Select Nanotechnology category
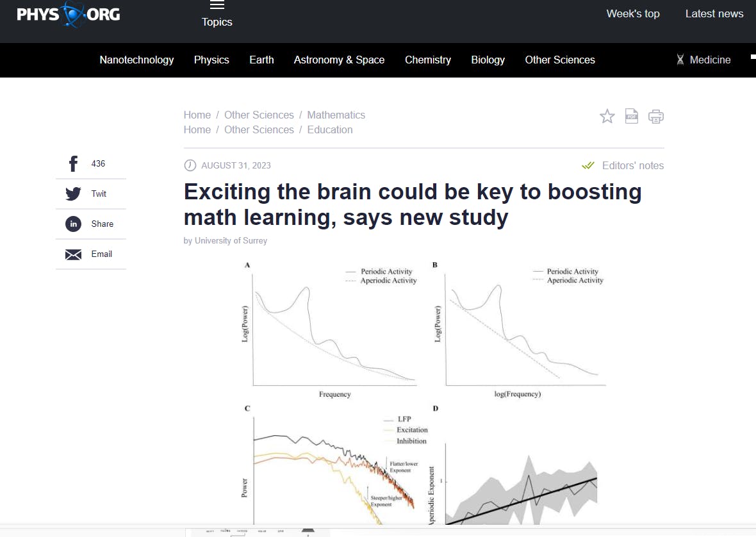The height and width of the screenshot is (537, 756). point(136,60)
